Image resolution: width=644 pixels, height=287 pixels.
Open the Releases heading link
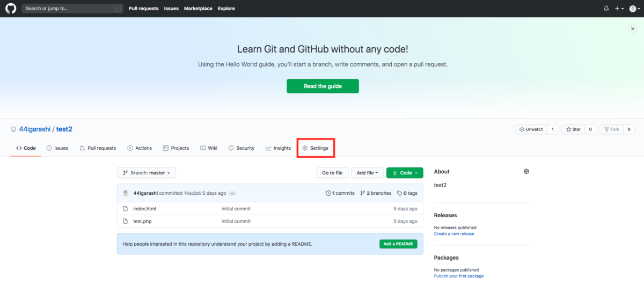tap(445, 215)
